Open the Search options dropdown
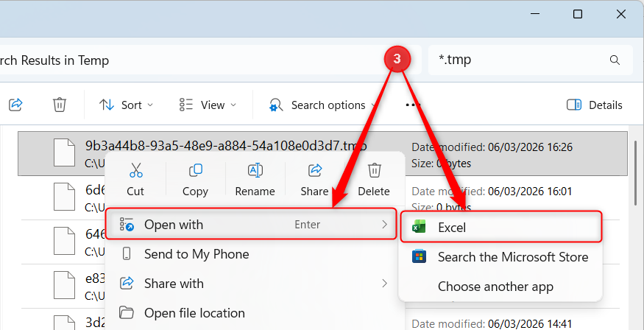The image size is (644, 330). coord(322,105)
